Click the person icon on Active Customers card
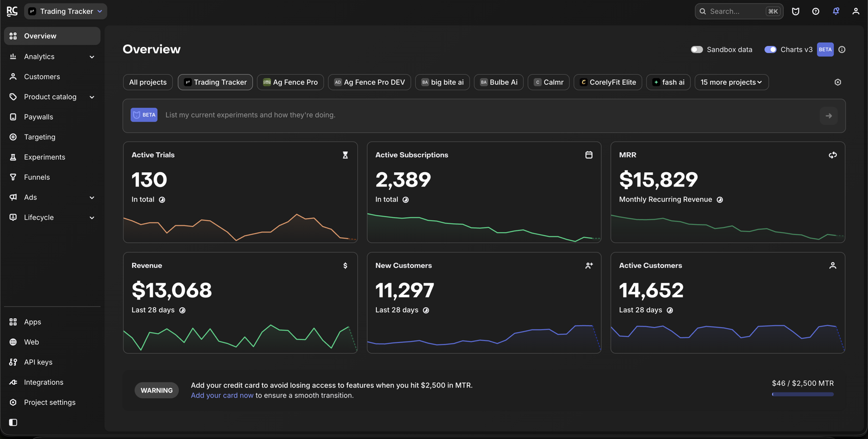This screenshot has height=439, width=868. (833, 266)
